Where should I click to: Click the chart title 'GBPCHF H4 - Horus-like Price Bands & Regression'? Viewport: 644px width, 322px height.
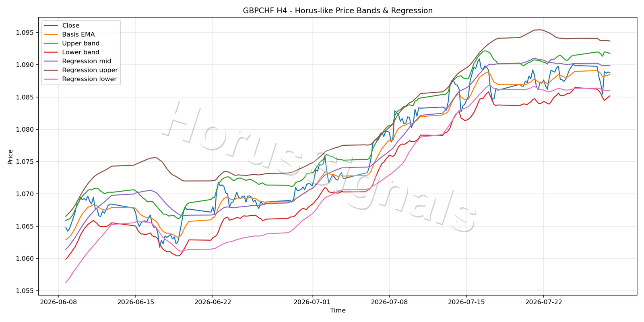pos(338,11)
